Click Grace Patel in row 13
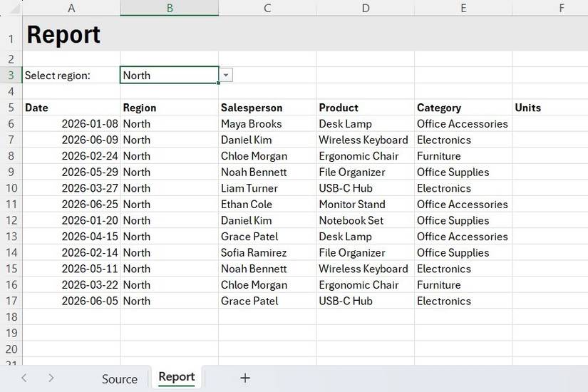Screen dimensions: 588x392 (267, 237)
